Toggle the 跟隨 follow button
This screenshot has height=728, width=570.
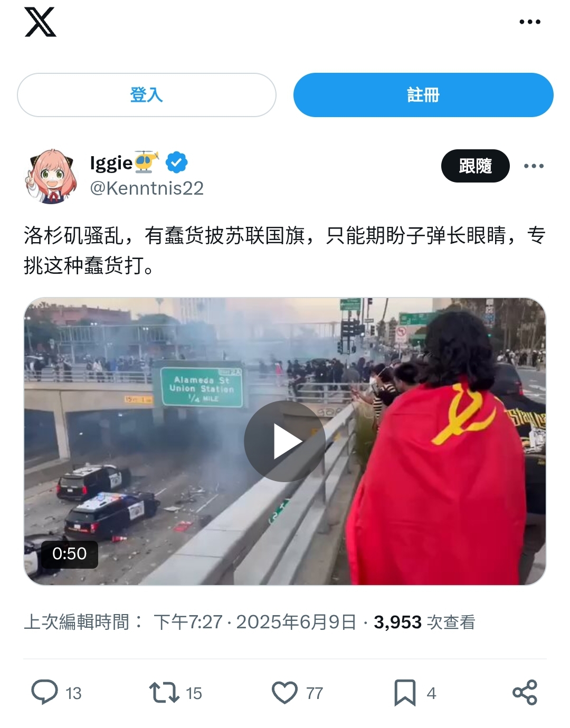[x=475, y=166]
